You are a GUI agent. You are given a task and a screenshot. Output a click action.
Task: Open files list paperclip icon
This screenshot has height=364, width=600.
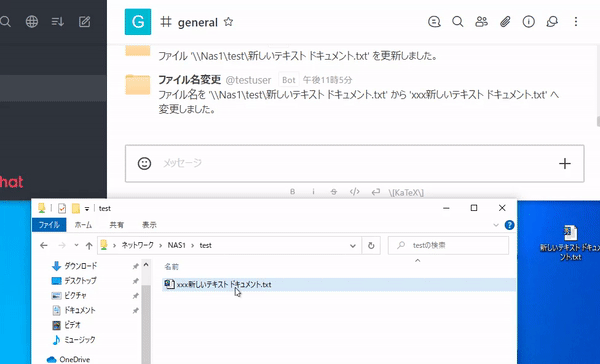(505, 22)
